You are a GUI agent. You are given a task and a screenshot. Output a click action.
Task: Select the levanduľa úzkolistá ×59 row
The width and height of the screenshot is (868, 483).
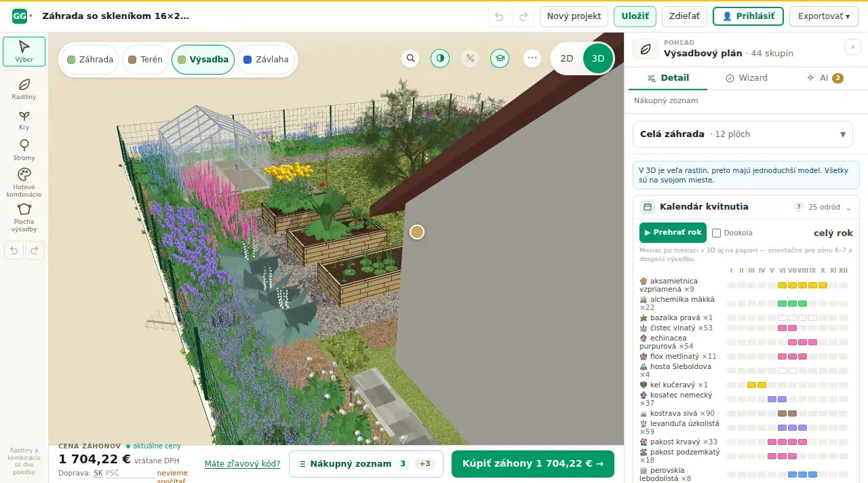tap(744, 427)
